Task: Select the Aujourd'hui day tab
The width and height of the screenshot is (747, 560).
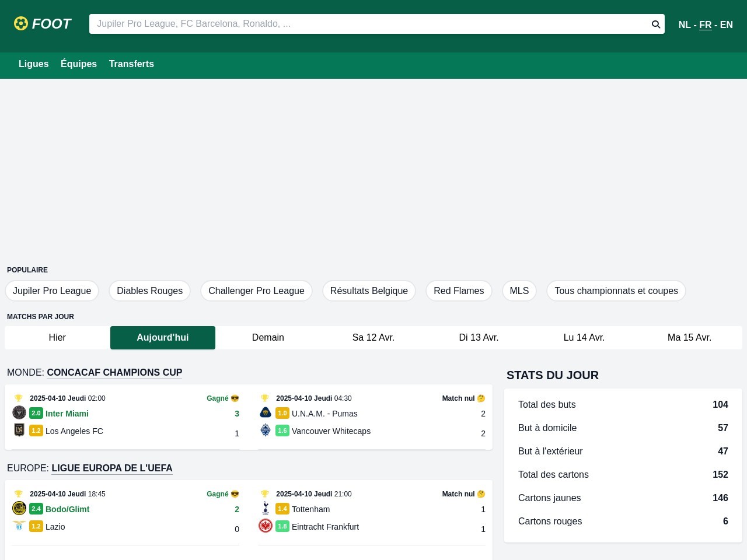Action: 163,338
